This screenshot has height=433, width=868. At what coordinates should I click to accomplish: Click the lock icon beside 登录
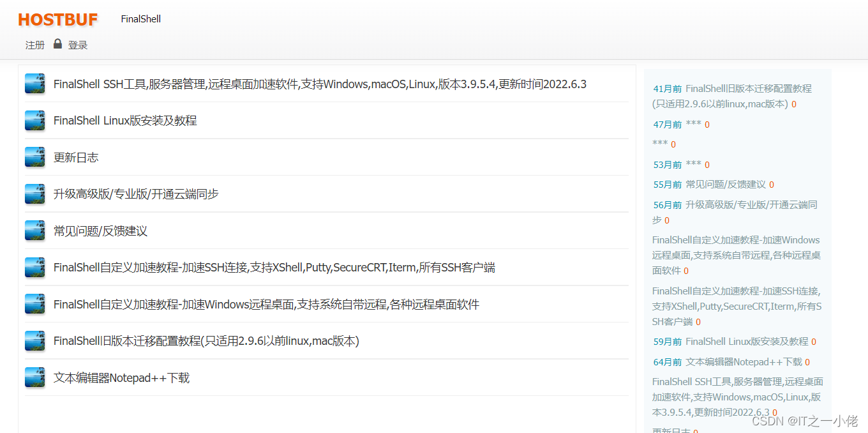click(x=57, y=43)
